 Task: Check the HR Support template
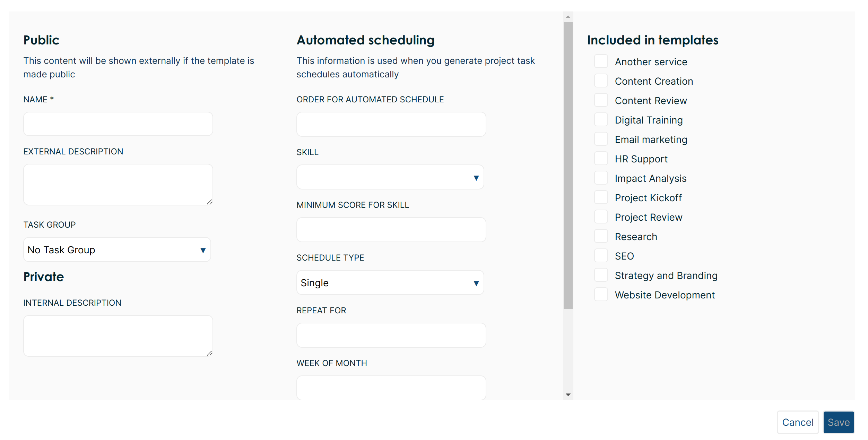601,159
